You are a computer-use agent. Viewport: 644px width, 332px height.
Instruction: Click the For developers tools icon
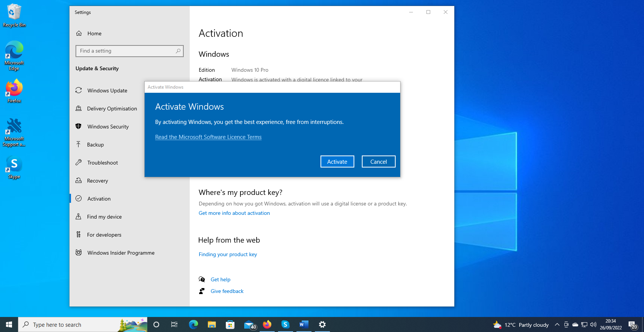click(x=79, y=234)
